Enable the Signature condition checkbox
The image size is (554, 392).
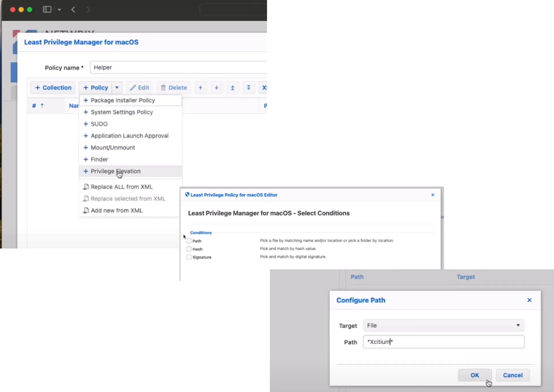(189, 257)
